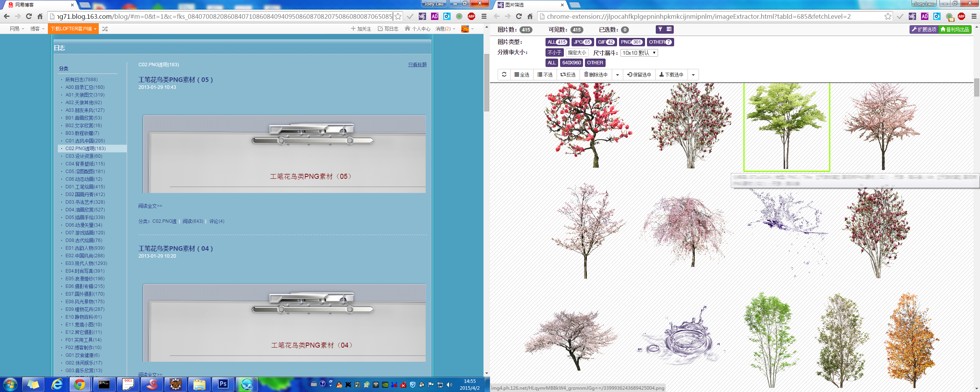This screenshot has width=980, height=392.
Task: Click the ABP extension icon in left browser
Action: pyautogui.click(x=471, y=16)
